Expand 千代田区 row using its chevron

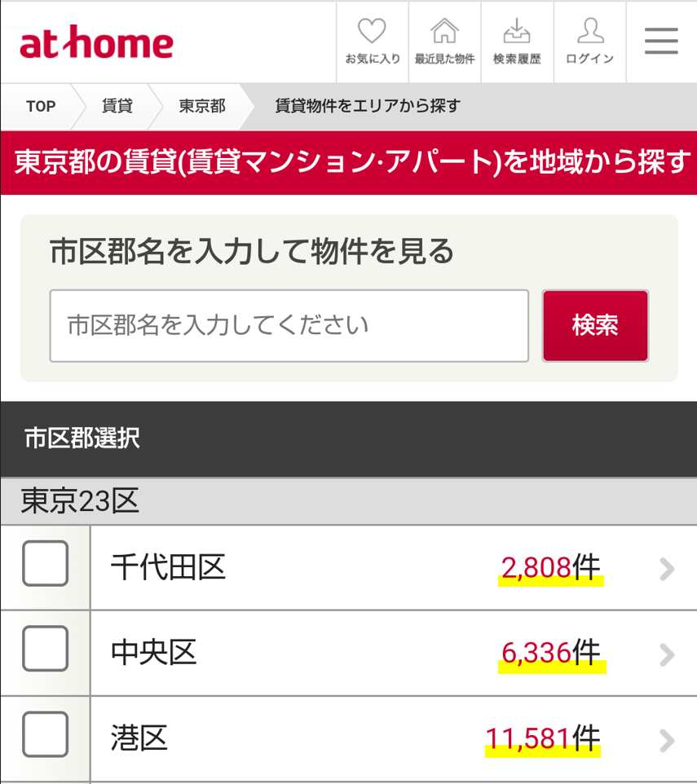coord(667,569)
